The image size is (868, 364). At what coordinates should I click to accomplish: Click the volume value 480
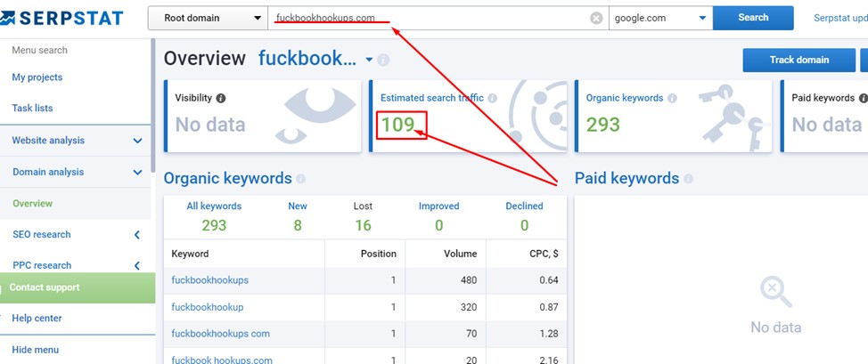click(x=469, y=280)
